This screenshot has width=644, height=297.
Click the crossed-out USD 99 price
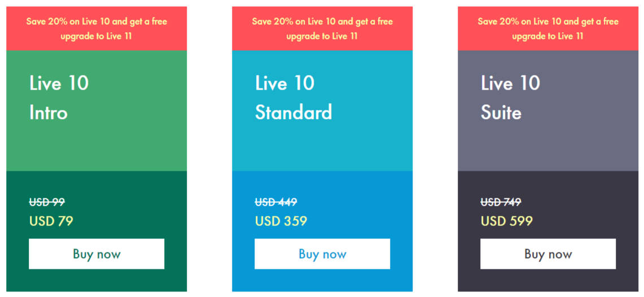[x=47, y=202]
